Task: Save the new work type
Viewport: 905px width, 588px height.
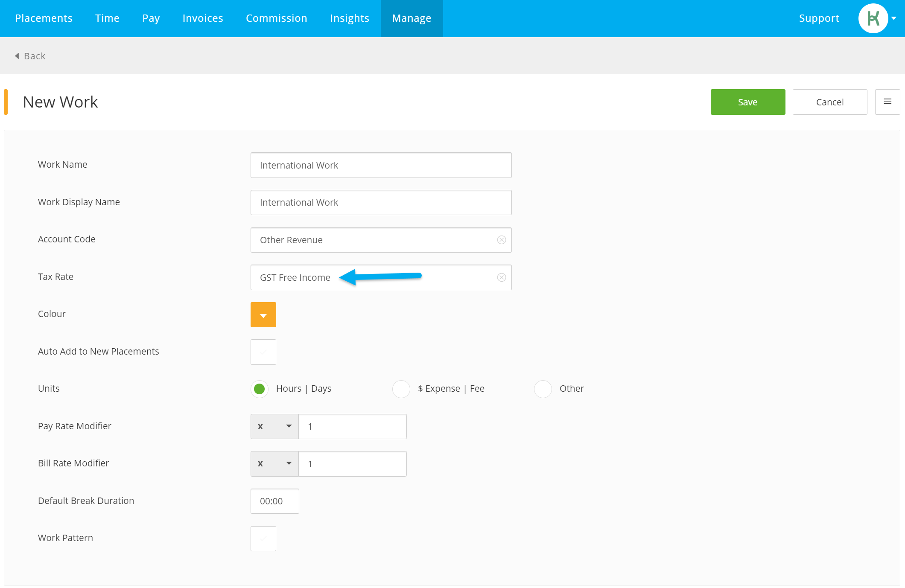Action: coord(748,102)
